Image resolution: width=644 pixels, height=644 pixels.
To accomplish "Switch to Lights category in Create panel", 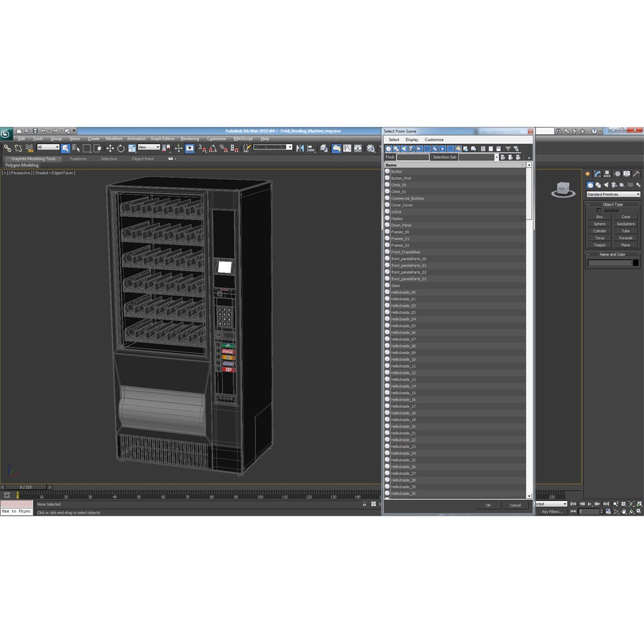I will click(x=606, y=185).
